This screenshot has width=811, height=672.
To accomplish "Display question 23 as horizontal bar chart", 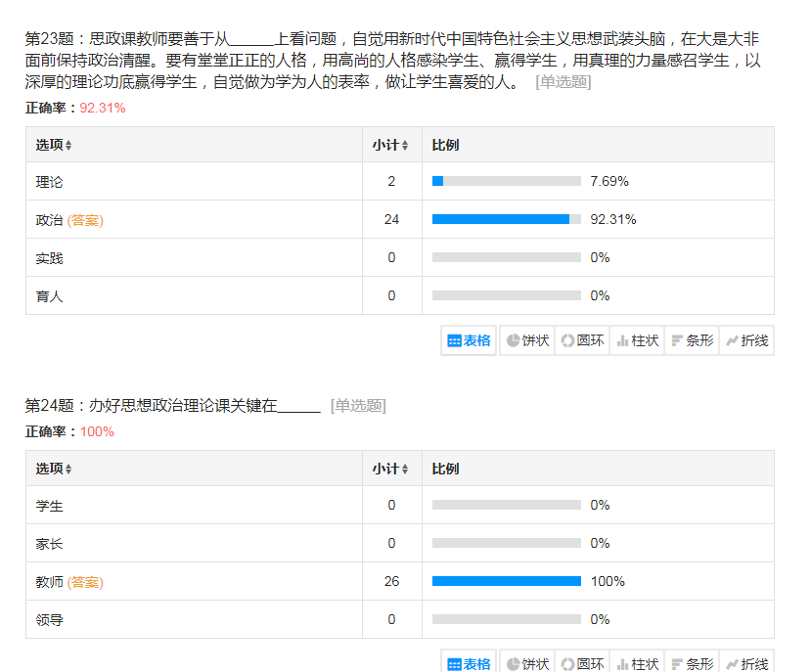I will [692, 340].
